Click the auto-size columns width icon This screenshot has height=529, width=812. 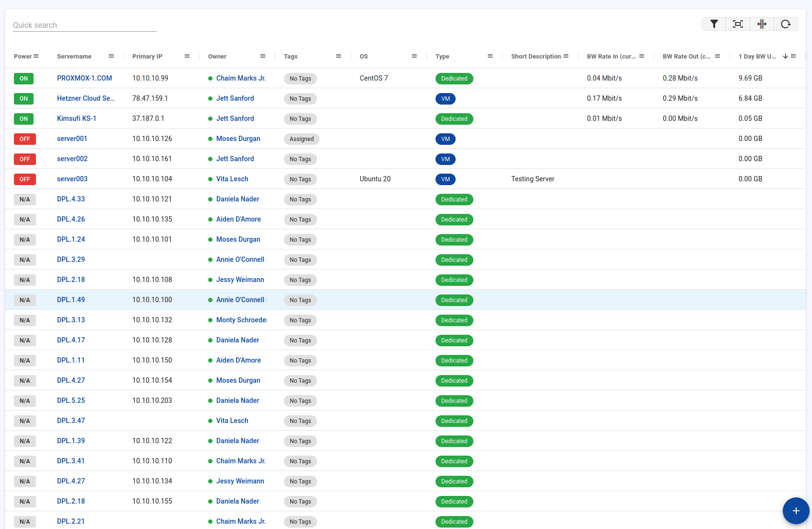click(762, 24)
